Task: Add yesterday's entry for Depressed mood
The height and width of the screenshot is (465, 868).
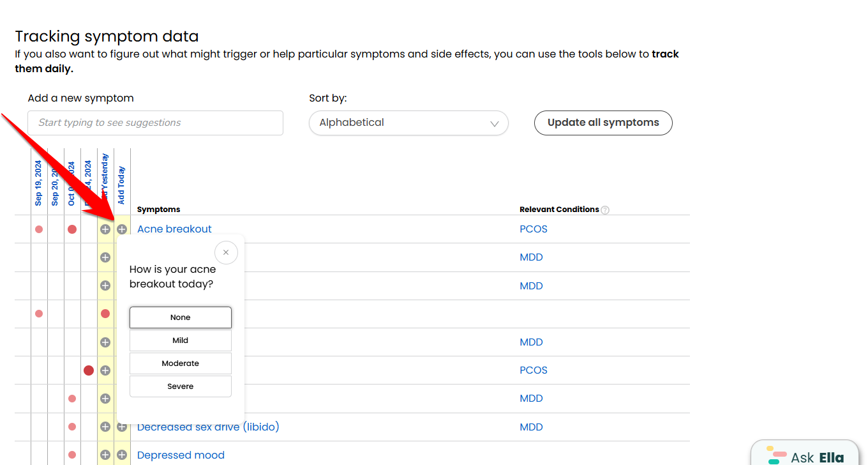Action: tap(105, 455)
